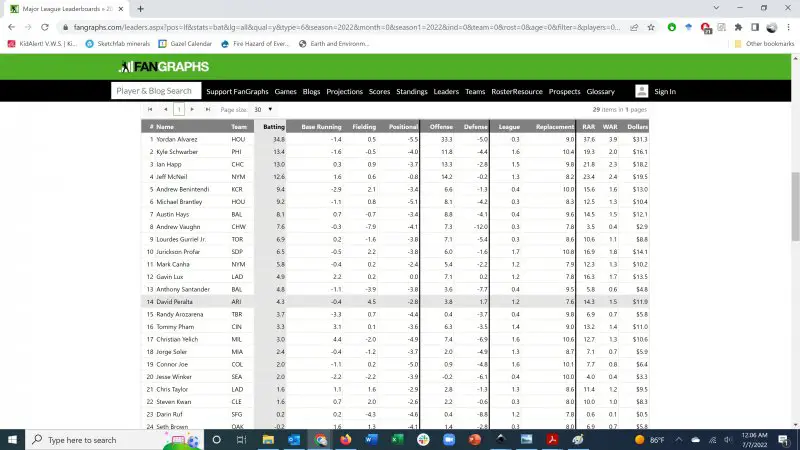Click the Player & Blog Search field

154,91
